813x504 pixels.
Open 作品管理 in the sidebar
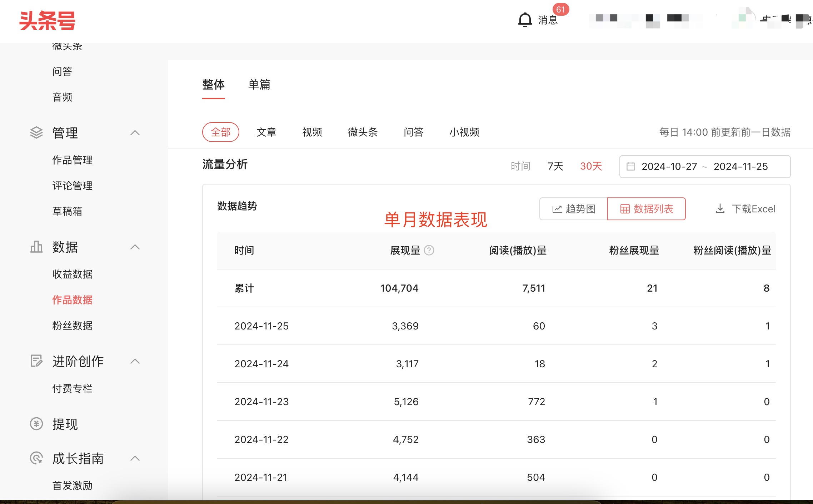pyautogui.click(x=72, y=160)
